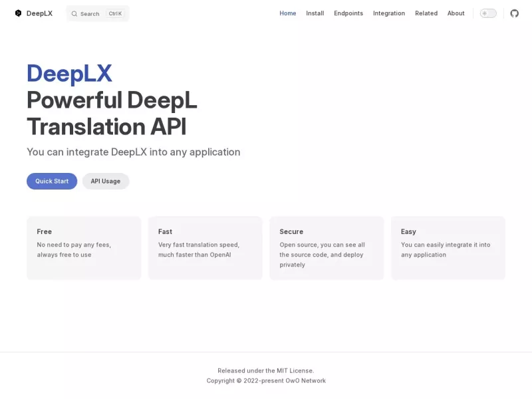
Task: Click the DeepLX hexagon logo icon
Action: 19,13
